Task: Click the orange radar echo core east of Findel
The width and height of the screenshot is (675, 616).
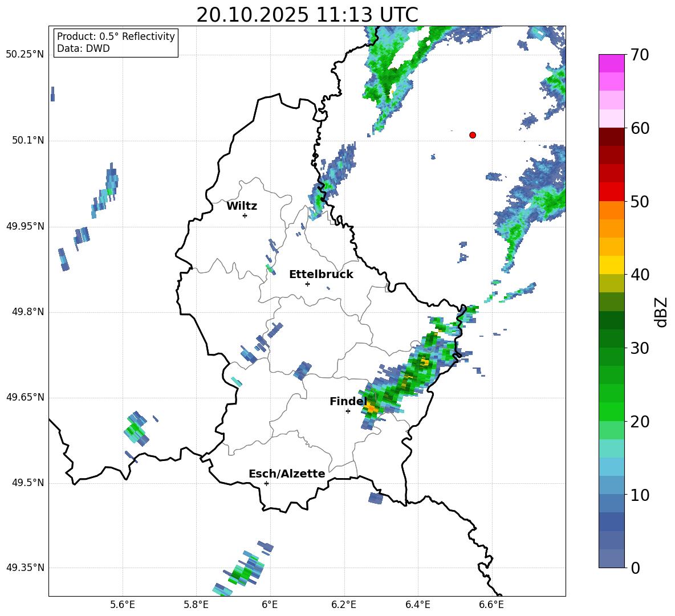Action: coord(372,407)
